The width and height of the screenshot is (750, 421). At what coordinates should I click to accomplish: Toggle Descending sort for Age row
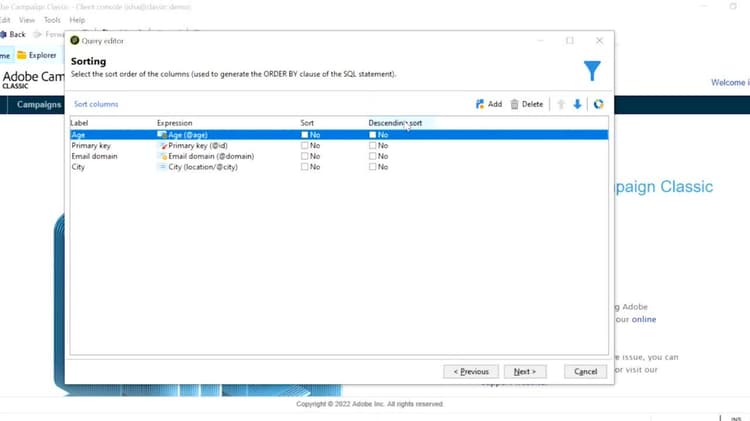tap(373, 135)
